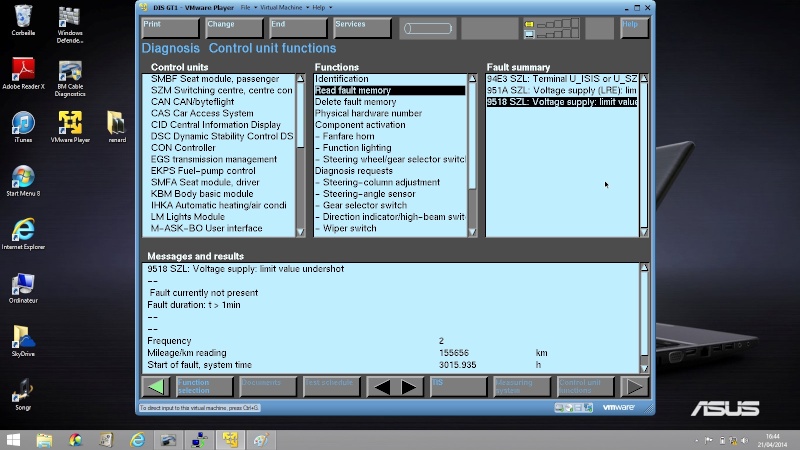Image resolution: width=800 pixels, height=450 pixels.
Task: Click the Help button in DIS toolbar
Action: point(634,28)
